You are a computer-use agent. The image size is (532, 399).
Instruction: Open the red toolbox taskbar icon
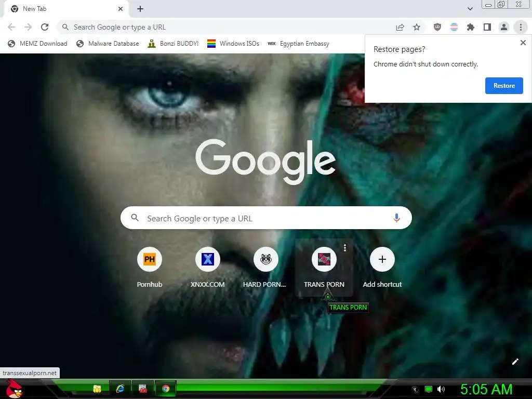[x=143, y=389]
